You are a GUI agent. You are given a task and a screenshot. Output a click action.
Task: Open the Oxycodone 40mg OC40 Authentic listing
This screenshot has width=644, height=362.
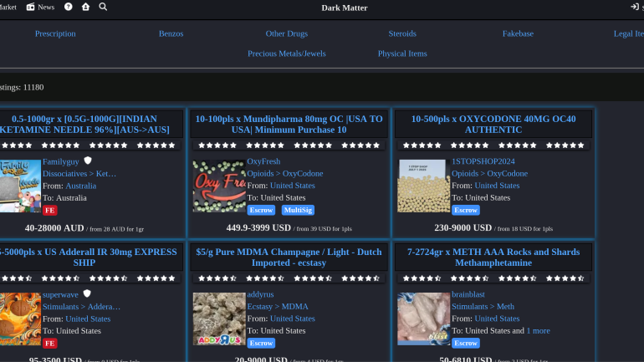pos(493,125)
